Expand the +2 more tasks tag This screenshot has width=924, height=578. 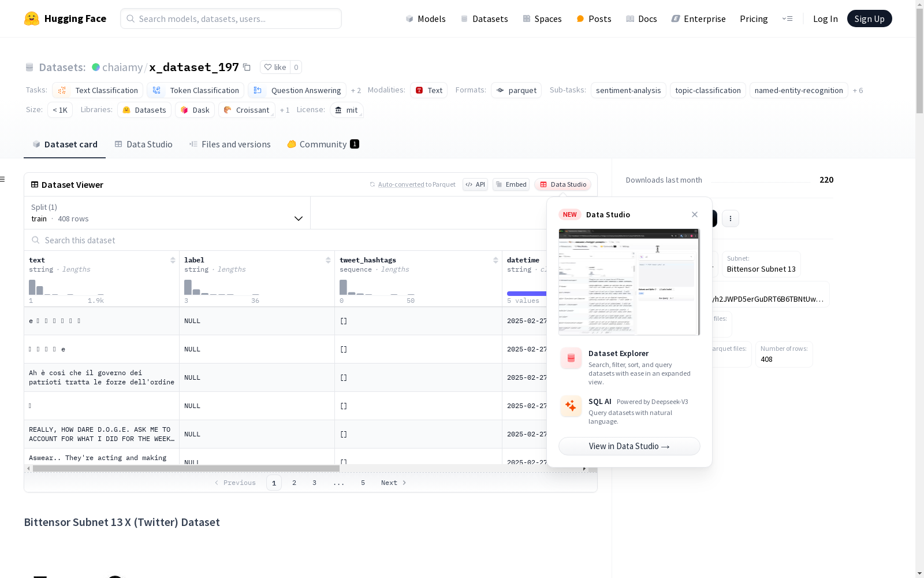[x=356, y=90]
